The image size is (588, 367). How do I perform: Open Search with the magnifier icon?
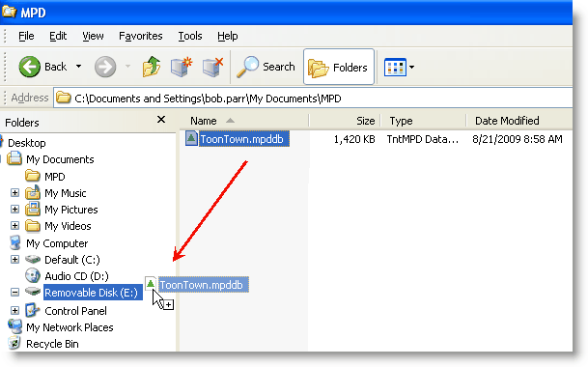click(247, 67)
